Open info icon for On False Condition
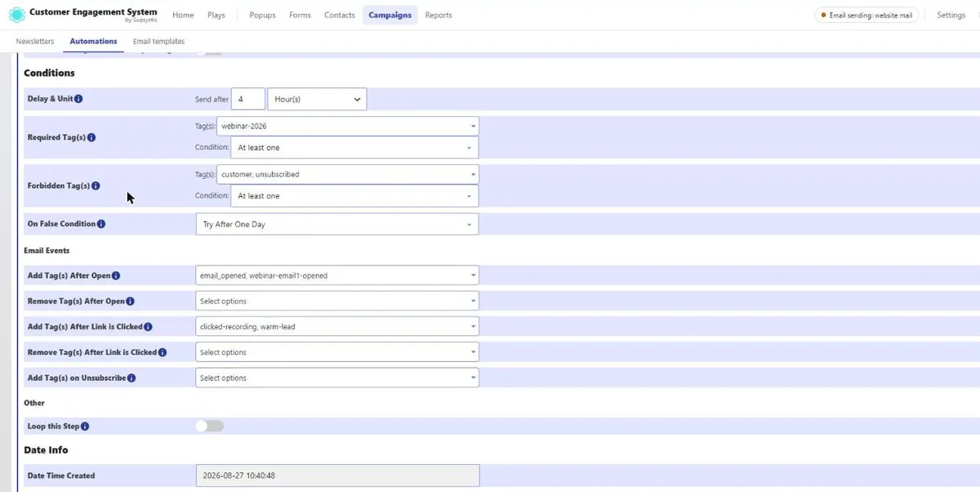 tap(101, 224)
